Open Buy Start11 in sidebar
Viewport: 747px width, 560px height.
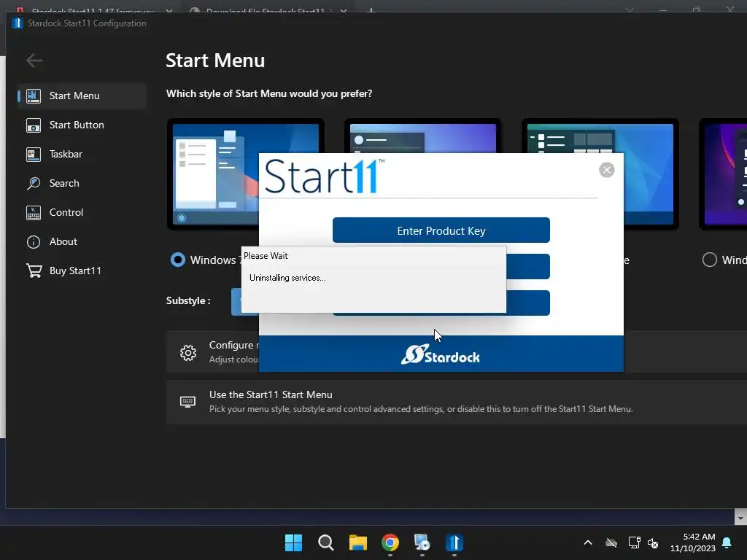tap(82, 271)
